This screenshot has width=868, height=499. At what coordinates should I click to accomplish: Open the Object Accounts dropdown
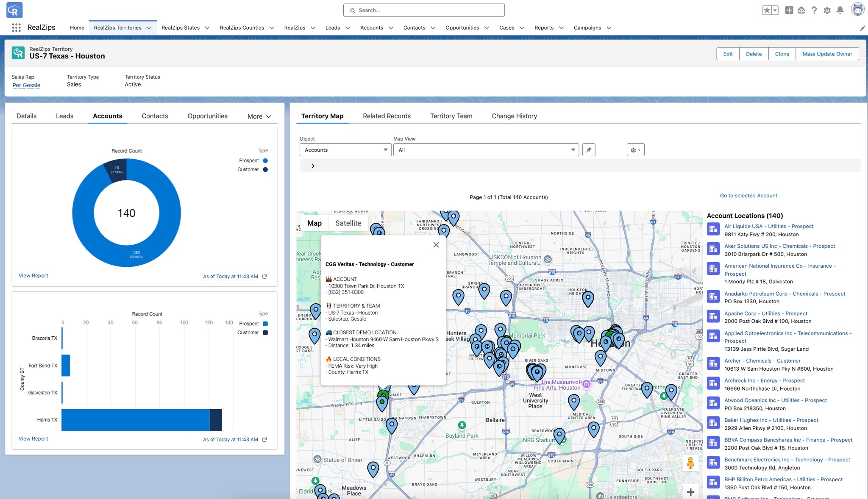click(x=345, y=150)
